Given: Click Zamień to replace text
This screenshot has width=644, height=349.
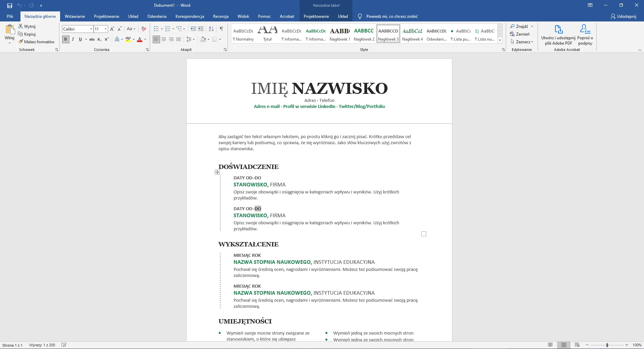Looking at the screenshot, I should (519, 34).
